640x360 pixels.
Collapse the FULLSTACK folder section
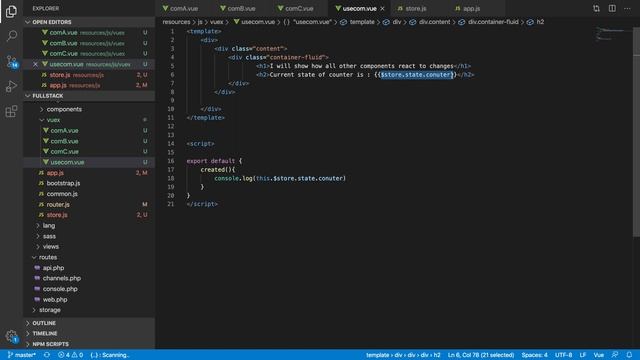coord(89,96)
